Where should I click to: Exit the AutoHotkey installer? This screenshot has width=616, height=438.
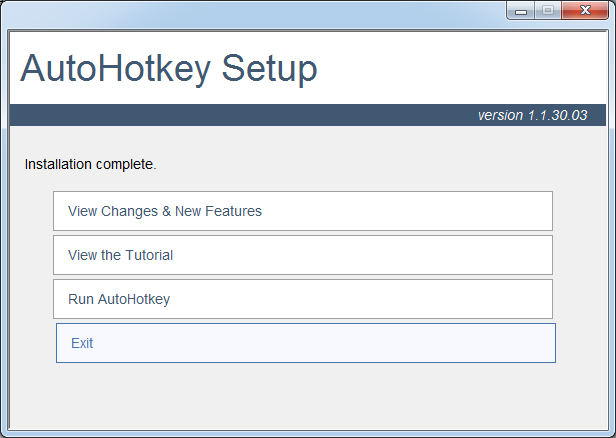click(x=306, y=343)
